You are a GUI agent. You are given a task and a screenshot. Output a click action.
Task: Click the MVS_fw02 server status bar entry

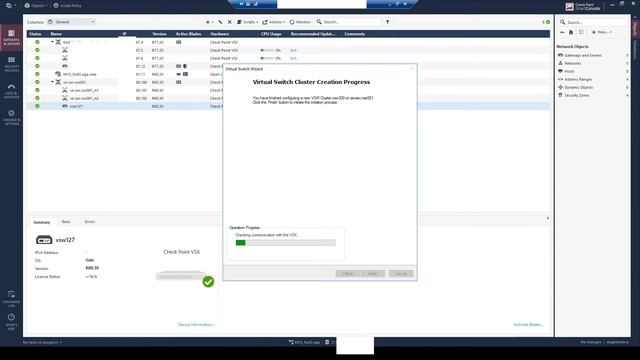304,342
